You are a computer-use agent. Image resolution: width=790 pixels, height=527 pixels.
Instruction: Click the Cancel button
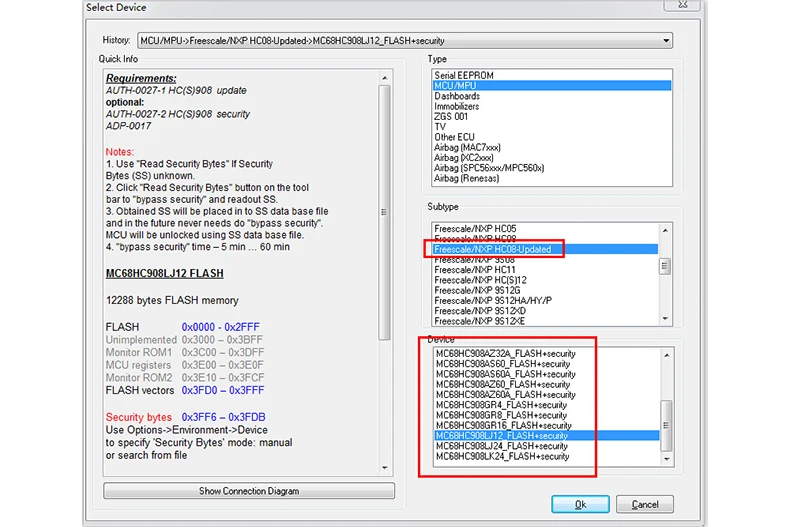[x=645, y=504]
